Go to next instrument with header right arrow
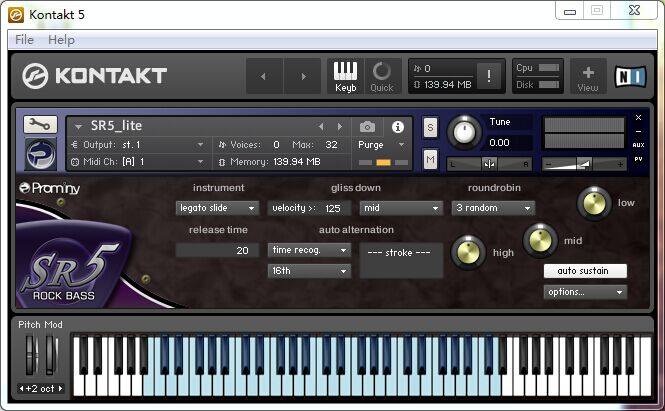 tap(303, 76)
